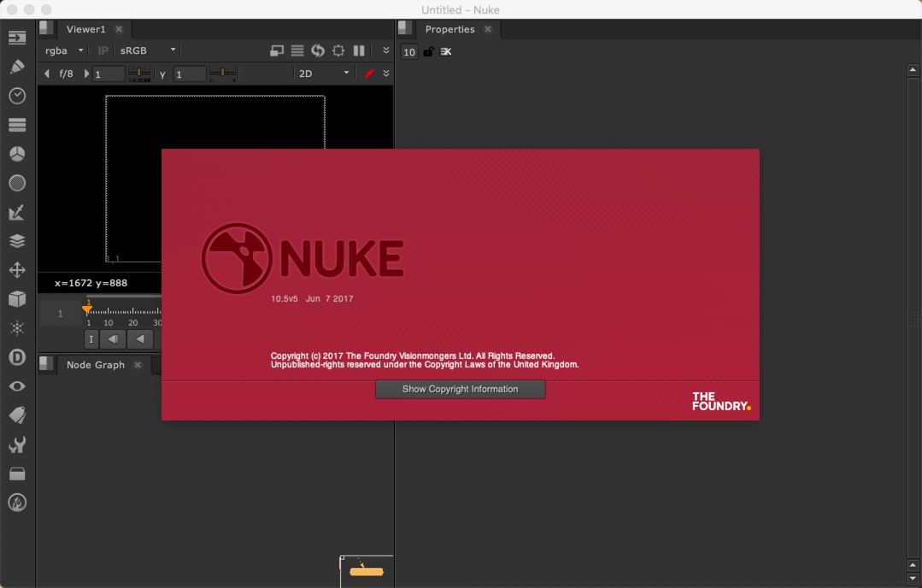Toggle the Properties panel lock icon
The width and height of the screenshot is (922, 588).
[428, 52]
